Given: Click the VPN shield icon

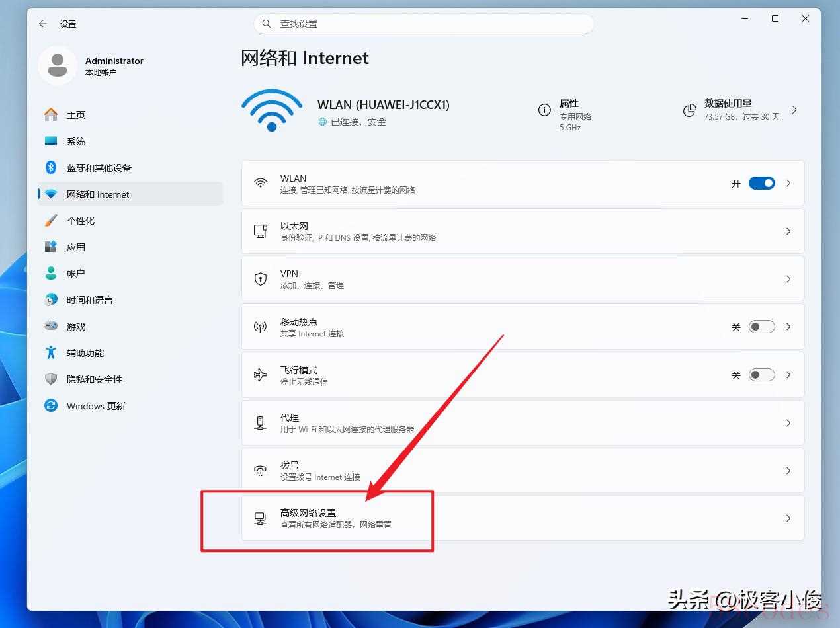Looking at the screenshot, I should [261, 279].
